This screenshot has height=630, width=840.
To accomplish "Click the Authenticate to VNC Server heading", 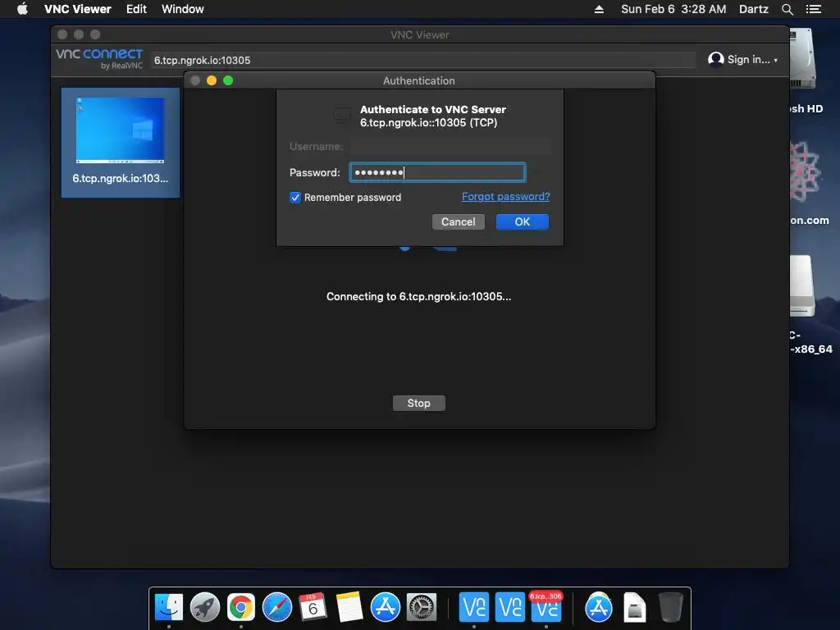I will [x=433, y=109].
